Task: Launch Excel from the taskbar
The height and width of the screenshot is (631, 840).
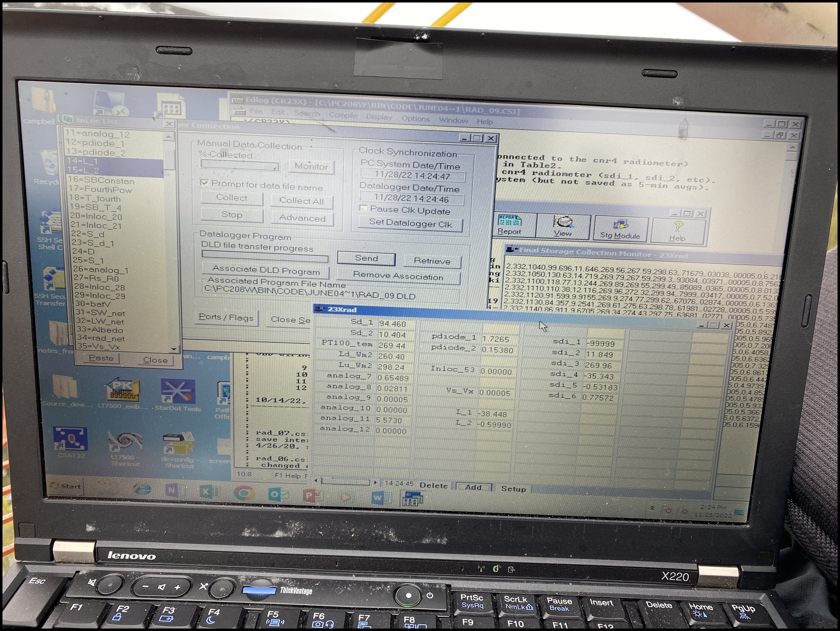Action: click(x=210, y=492)
